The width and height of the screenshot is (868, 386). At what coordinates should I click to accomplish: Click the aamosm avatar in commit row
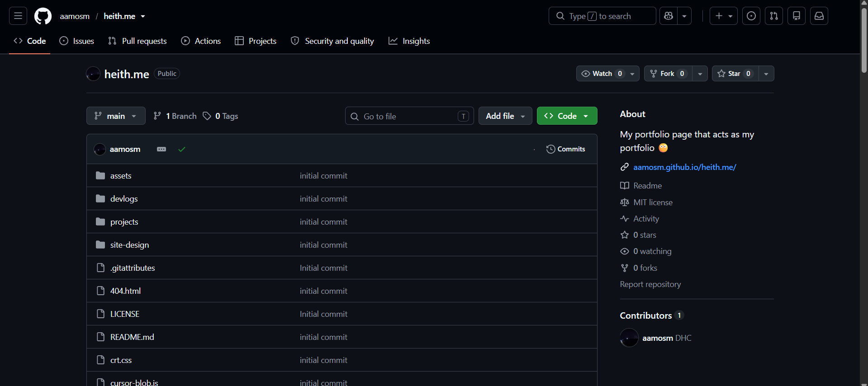(x=100, y=149)
